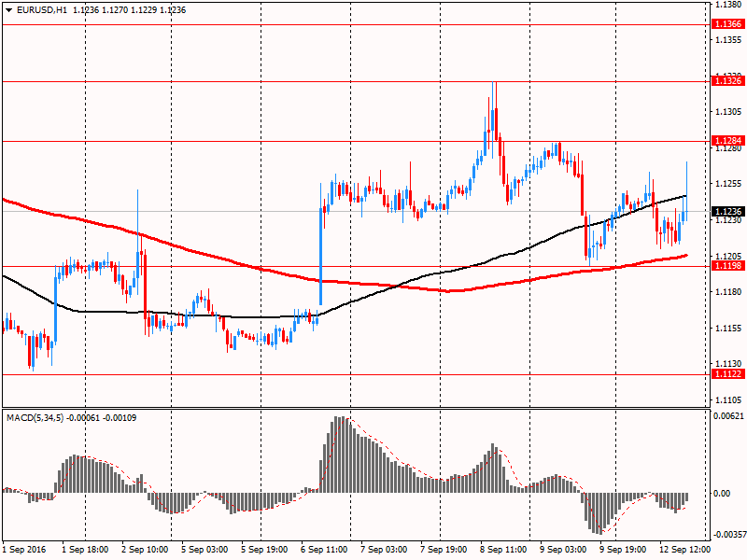This screenshot has width=747, height=560.
Task: Click the 1 Sep 2016 time label
Action: pos(24,551)
